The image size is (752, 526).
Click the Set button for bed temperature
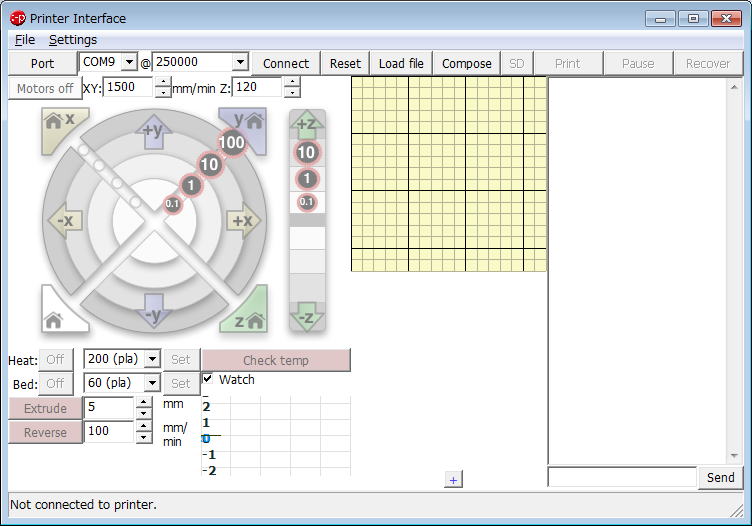(181, 383)
